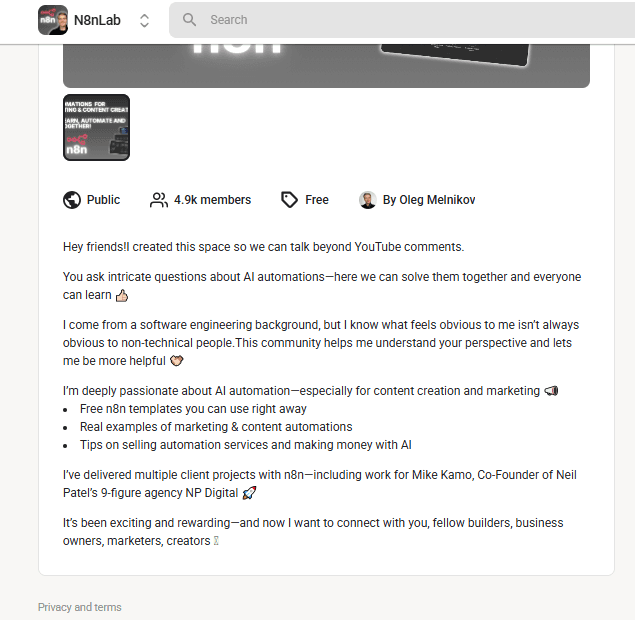Click the n8n banner image
Image resolution: width=635 pixels, height=620 pixels.
pos(326,65)
